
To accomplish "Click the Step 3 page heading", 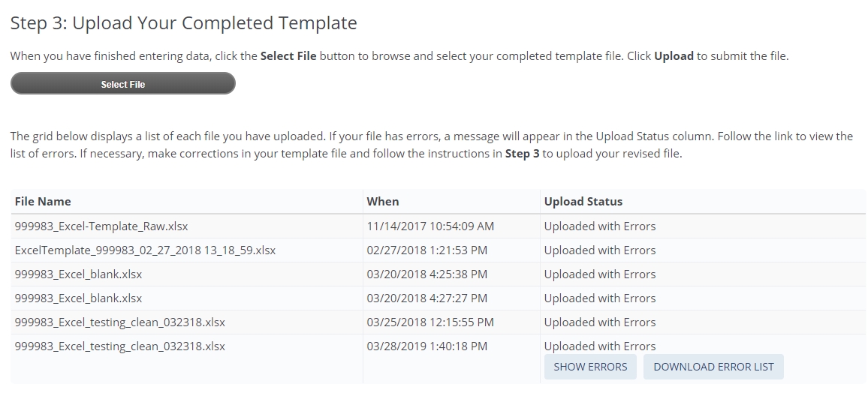I will [183, 23].
